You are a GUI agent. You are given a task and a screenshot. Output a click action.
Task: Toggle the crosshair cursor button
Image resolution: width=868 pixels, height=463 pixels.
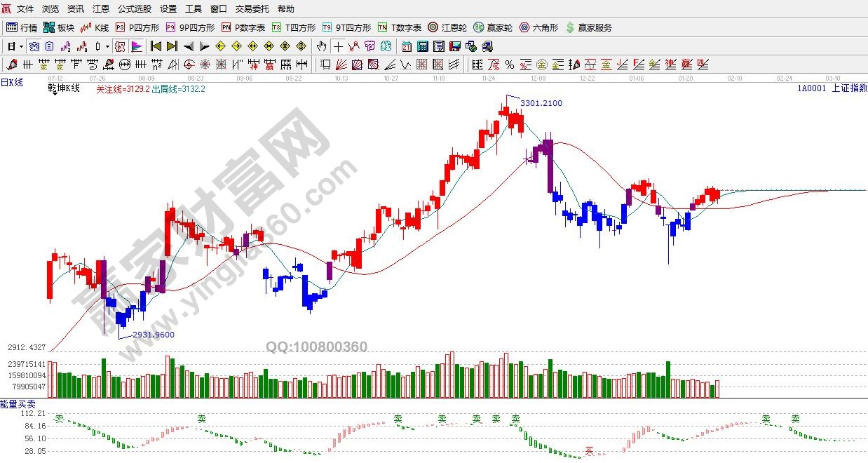338,47
